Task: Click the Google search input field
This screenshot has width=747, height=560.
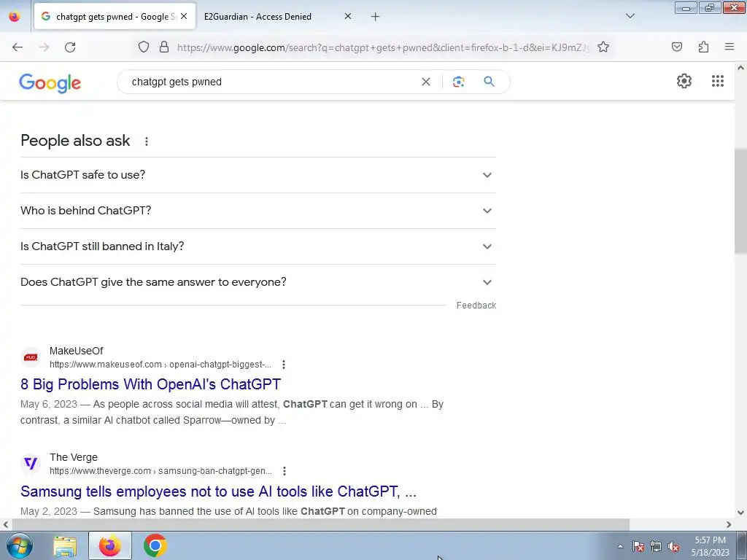Action: [271, 82]
